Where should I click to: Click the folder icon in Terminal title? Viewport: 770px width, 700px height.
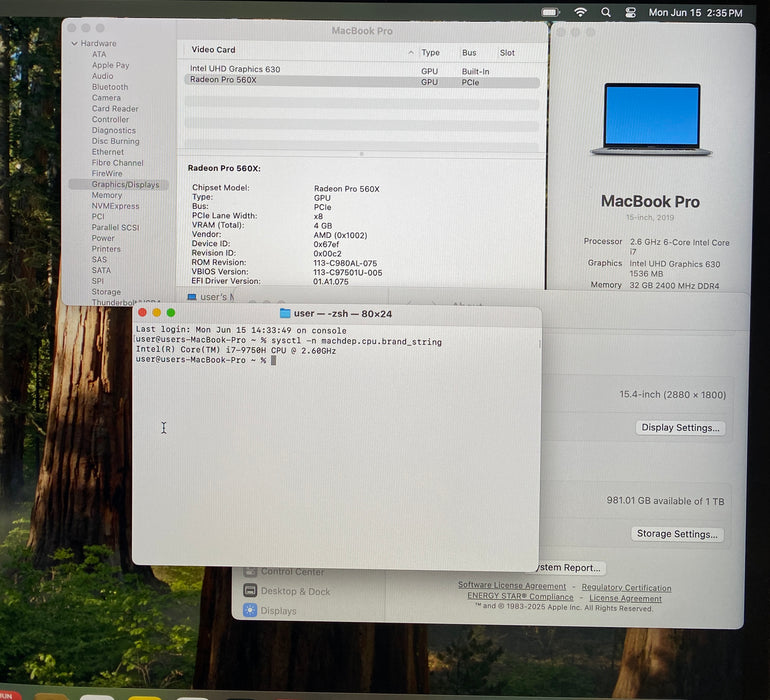coord(285,313)
